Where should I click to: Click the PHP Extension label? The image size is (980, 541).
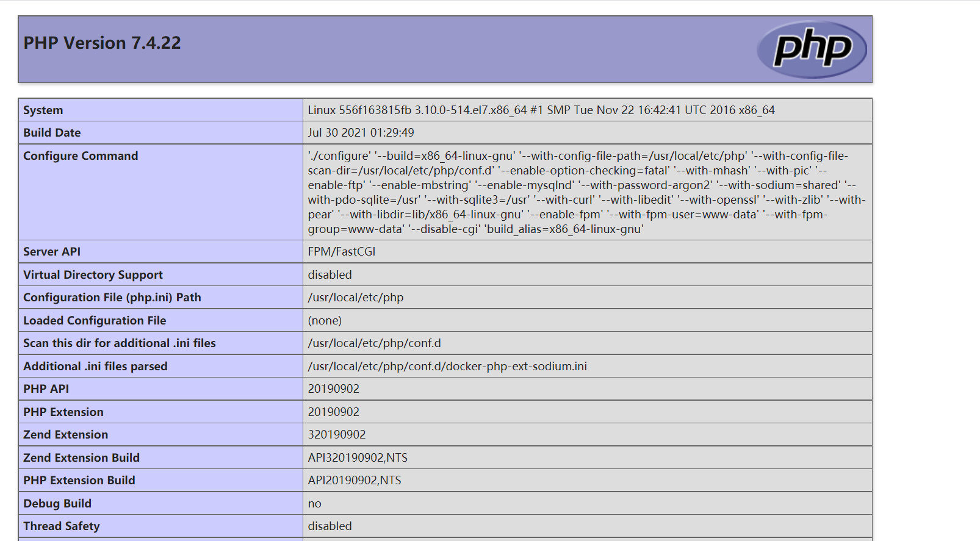pos(63,412)
